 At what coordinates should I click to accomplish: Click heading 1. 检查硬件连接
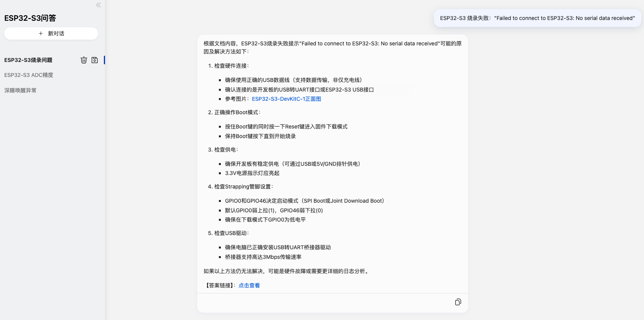coord(229,66)
